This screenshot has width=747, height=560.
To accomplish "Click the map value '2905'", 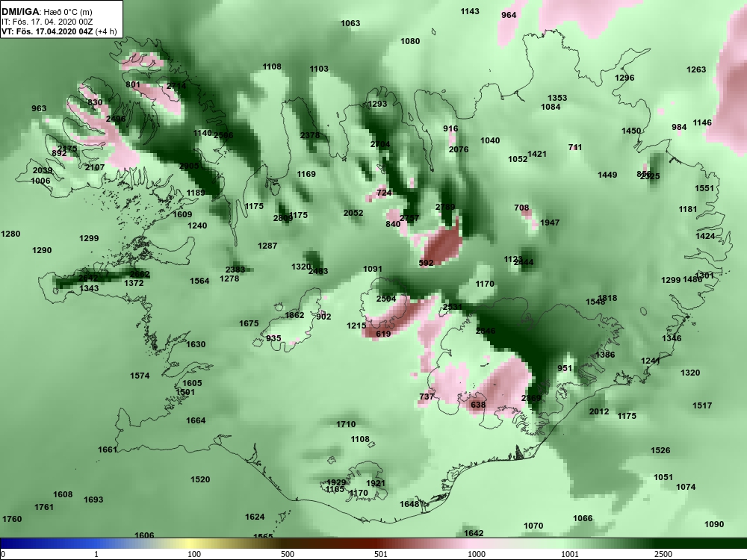I will coord(189,167).
